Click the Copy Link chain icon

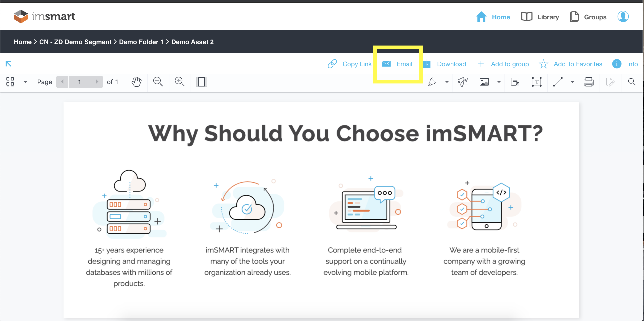click(x=332, y=64)
